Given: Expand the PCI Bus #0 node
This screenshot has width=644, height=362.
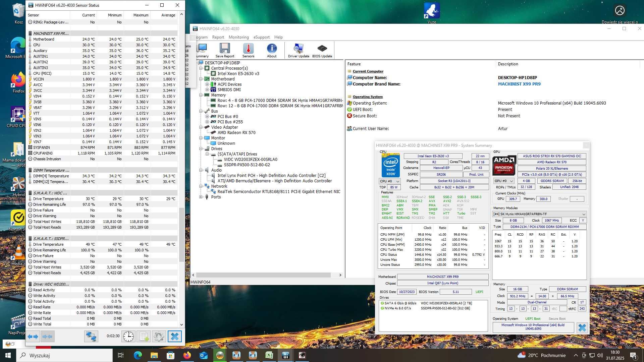Looking at the screenshot, I should (x=207, y=117).
